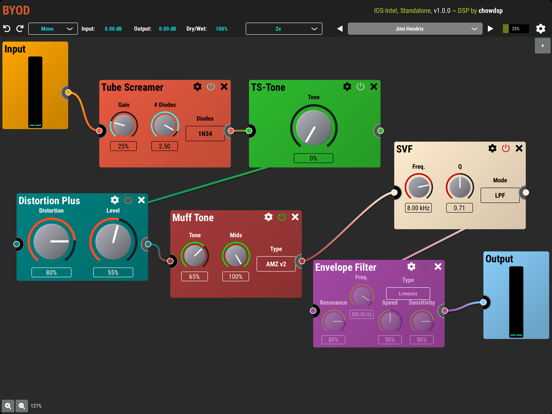Screen dimensions: 552x414
Task: Load the previous preset arrow
Action: click(x=340, y=29)
